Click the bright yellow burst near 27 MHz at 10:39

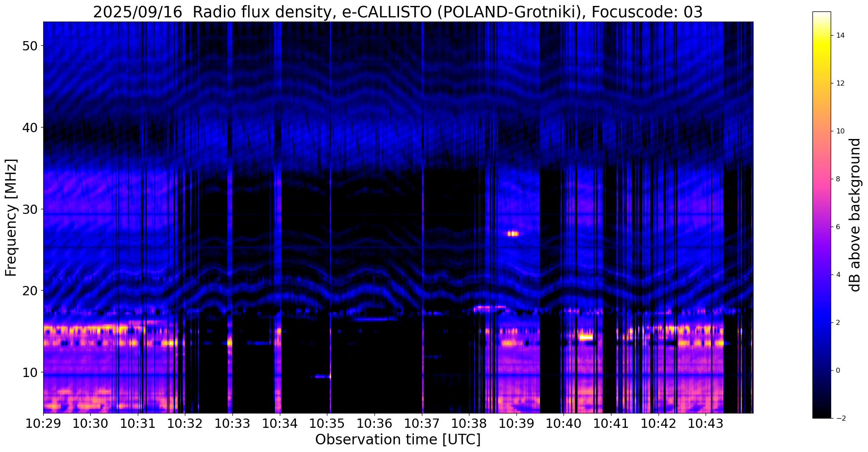(x=513, y=233)
